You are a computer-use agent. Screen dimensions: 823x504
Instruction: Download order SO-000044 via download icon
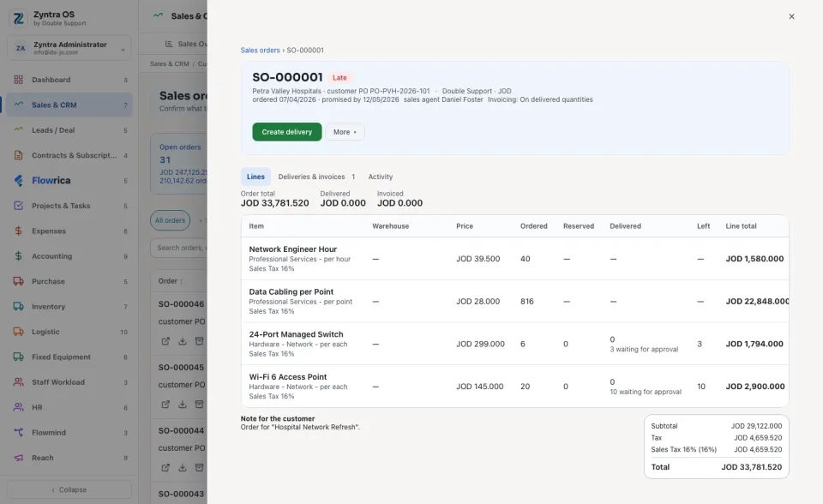[182, 467]
